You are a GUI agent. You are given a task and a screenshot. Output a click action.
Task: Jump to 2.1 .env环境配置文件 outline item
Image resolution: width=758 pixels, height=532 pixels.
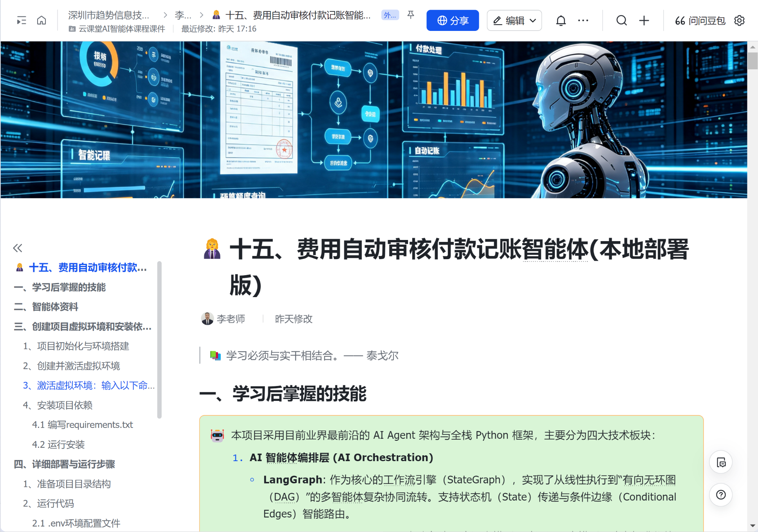[x=76, y=523]
